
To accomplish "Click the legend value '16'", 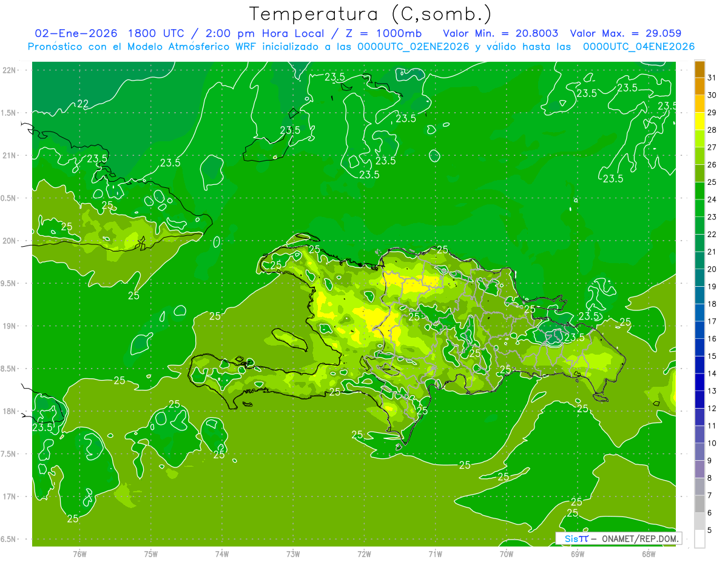I will 712,339.
